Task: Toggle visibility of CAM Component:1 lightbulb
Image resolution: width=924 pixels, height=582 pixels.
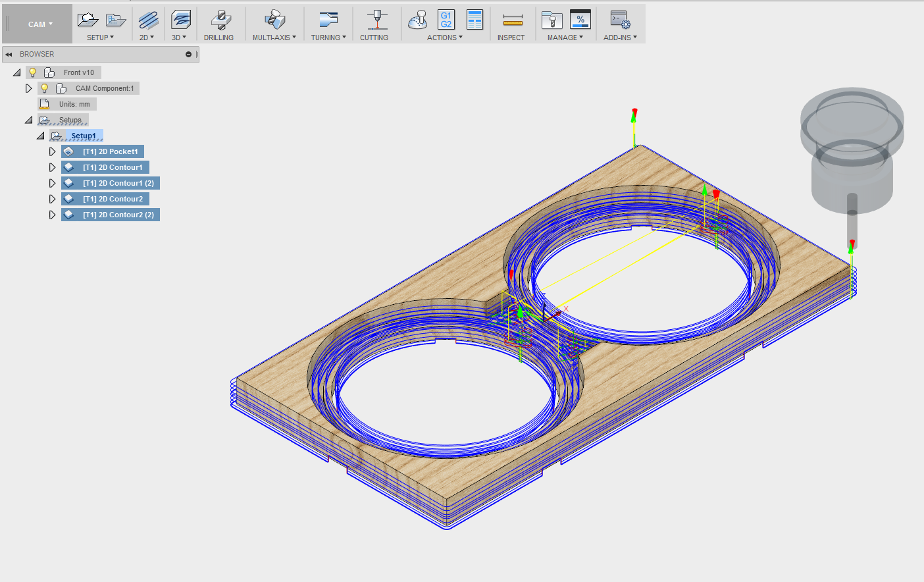Action: tap(44, 88)
